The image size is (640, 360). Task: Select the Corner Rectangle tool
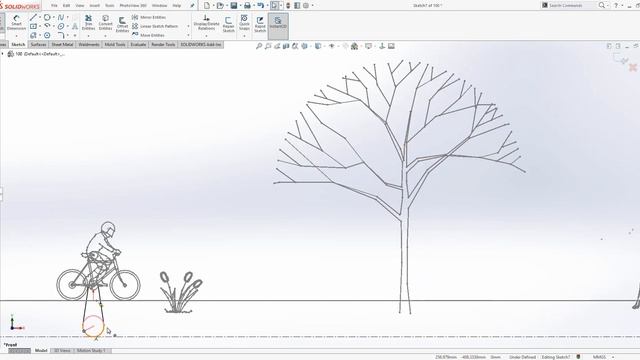33,26
